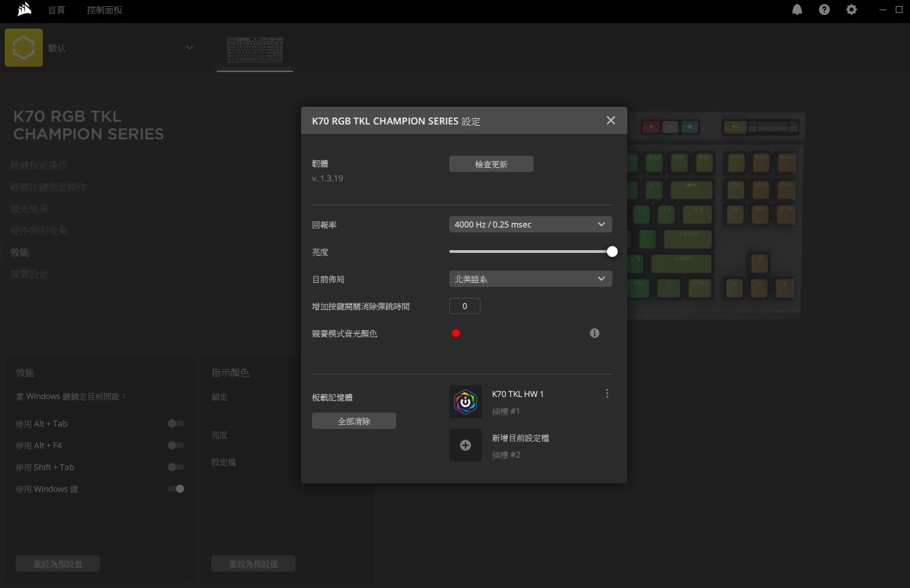Click 重設為預設值 in the 指示顏色 panel

coord(253,564)
